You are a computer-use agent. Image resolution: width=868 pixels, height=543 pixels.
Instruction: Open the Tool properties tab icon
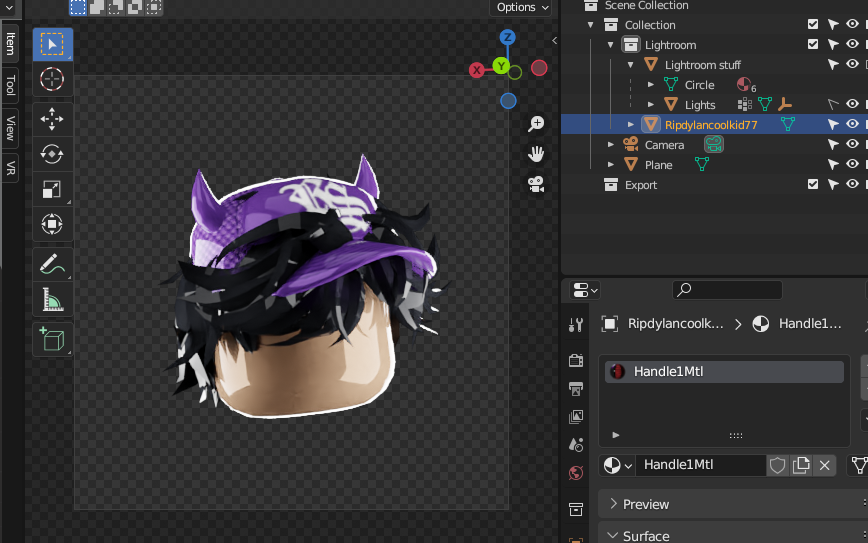(576, 325)
